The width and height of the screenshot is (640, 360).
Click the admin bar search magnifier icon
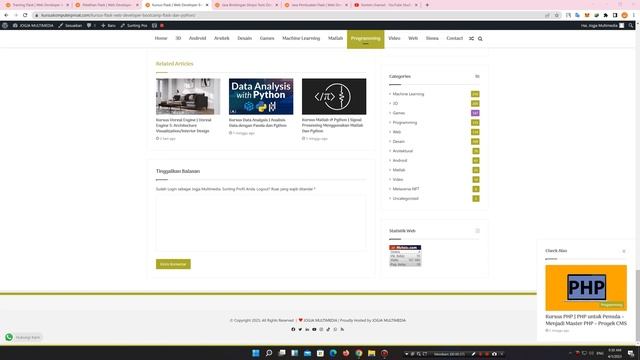pyautogui.click(x=631, y=25)
